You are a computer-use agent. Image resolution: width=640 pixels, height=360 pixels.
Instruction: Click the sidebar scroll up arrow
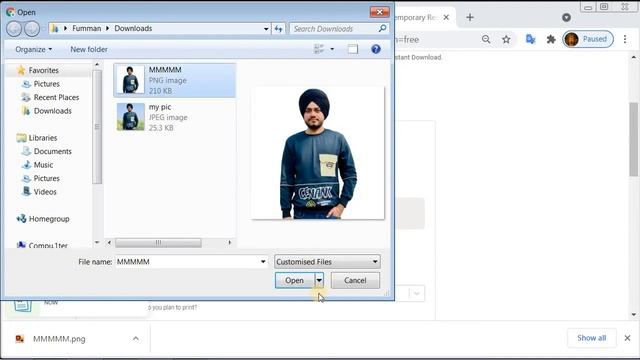97,64
